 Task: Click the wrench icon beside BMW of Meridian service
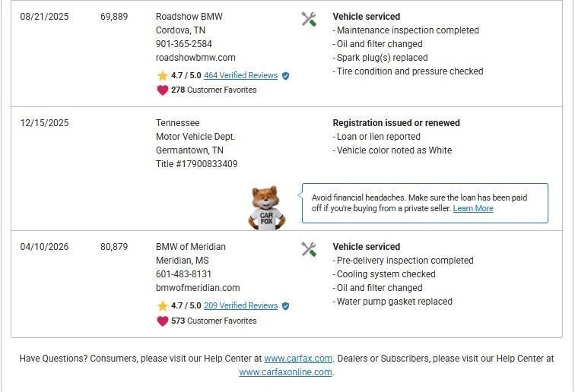pos(309,249)
